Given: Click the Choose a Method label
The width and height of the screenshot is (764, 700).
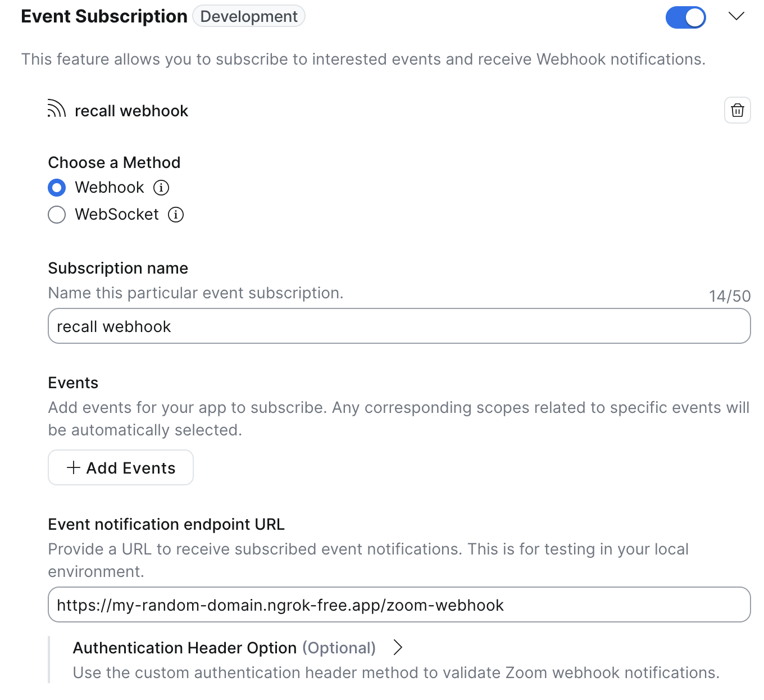Looking at the screenshot, I should tap(115, 162).
